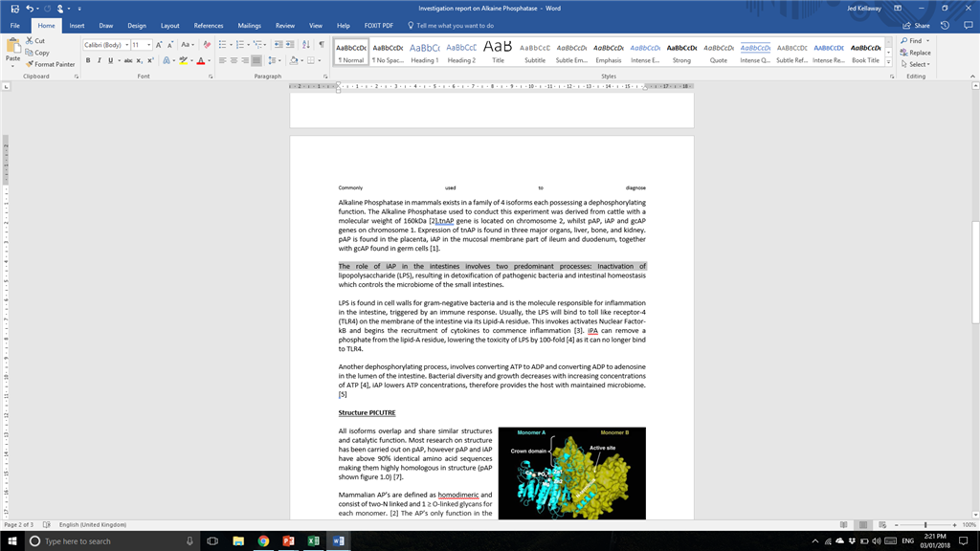Screen dimensions: 980x551
Task: Clear all formatting from selection
Action: tap(207, 45)
